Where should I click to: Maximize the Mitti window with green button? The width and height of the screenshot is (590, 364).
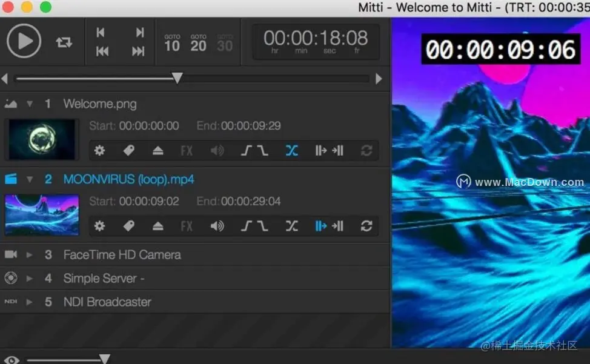tap(45, 7)
